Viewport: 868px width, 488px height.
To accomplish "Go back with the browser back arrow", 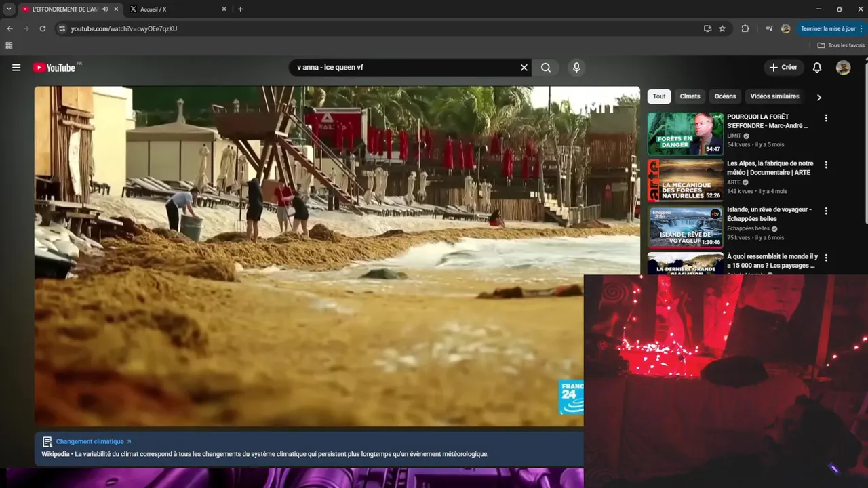I will pyautogui.click(x=9, y=28).
